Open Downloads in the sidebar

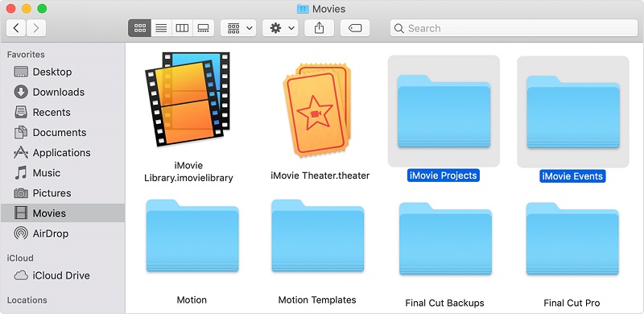[x=63, y=92]
